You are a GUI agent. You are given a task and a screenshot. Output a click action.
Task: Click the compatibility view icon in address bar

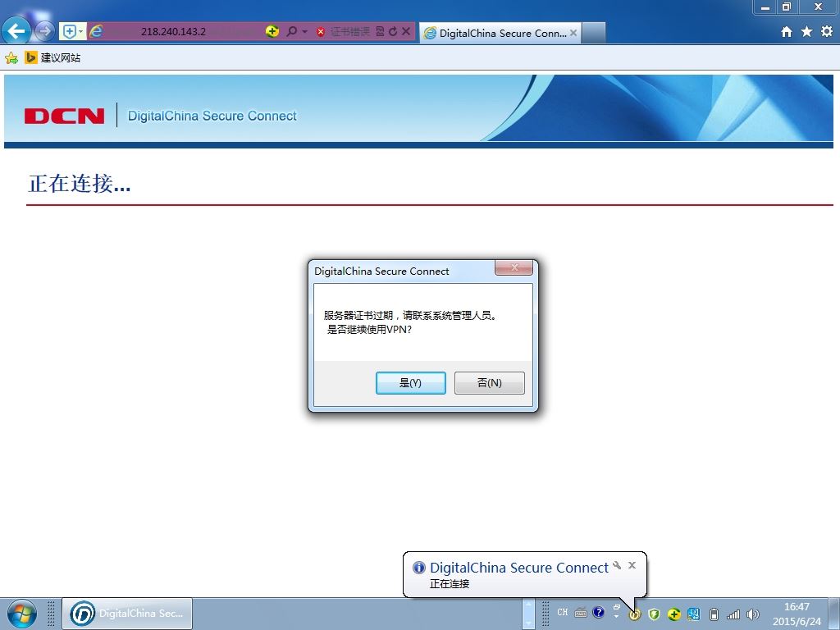tap(380, 32)
